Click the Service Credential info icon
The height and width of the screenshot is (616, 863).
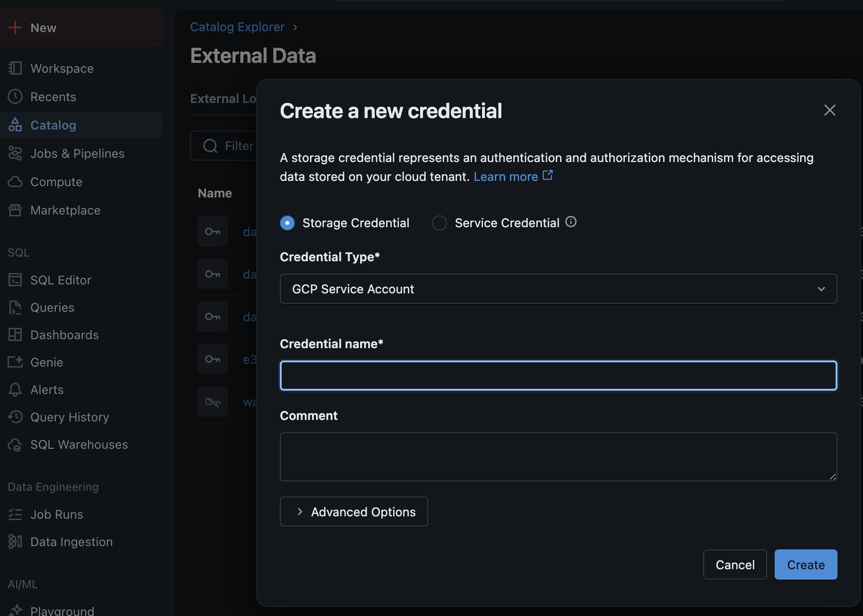571,222
